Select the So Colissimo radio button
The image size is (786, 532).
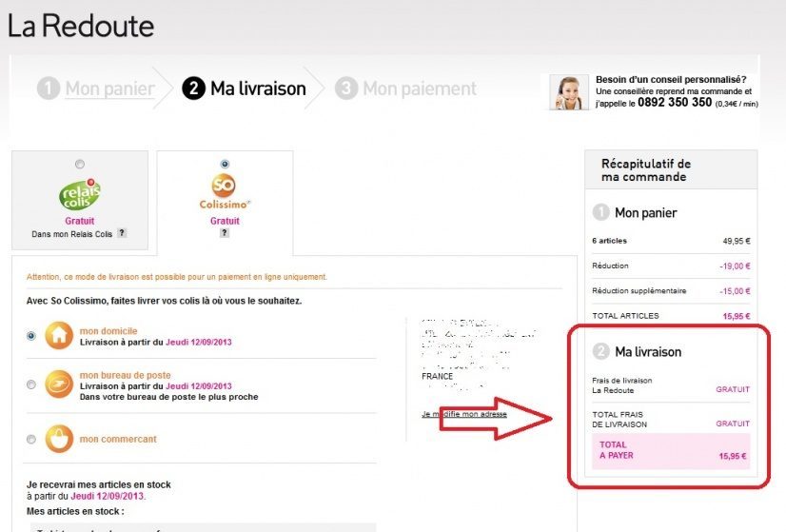coord(225,164)
